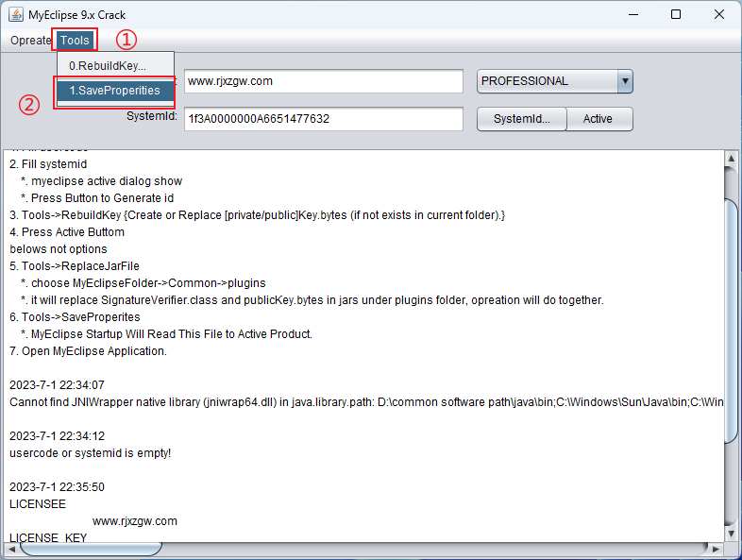Choose 1.SaveProperities menu entry

pos(115,91)
